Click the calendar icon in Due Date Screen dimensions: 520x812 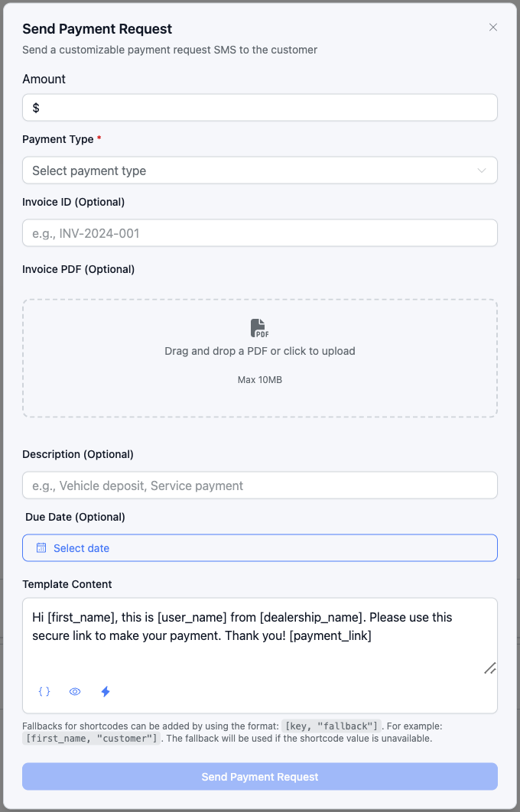pyautogui.click(x=42, y=548)
